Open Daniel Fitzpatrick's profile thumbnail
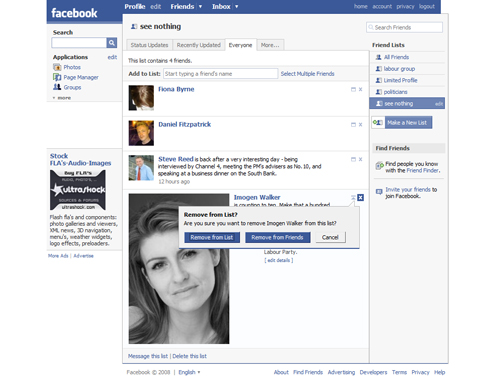 point(141,133)
